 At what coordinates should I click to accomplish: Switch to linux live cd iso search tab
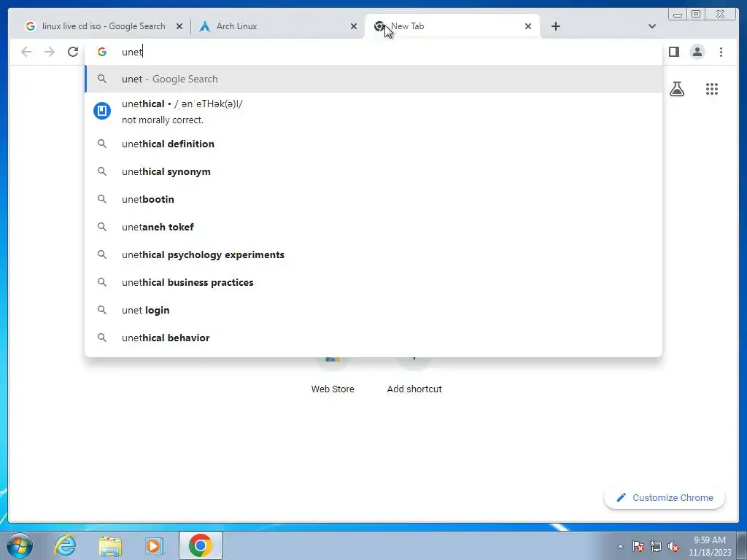pos(102,26)
